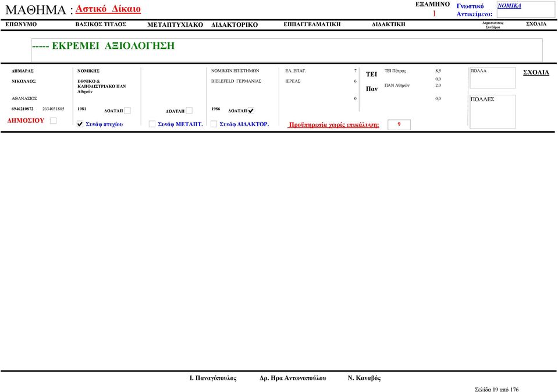Click phone number 6946210872
The image size is (558, 392).
23,109
